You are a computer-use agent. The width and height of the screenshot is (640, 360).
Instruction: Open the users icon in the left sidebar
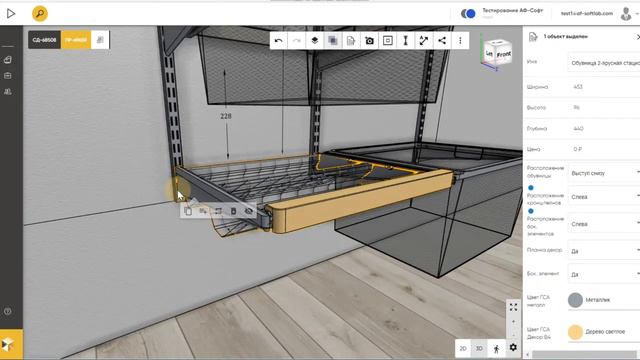[7, 91]
